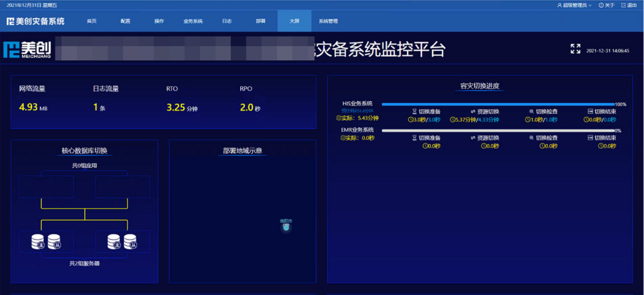
Task: Click 退出 to log out
Action: click(x=629, y=5)
